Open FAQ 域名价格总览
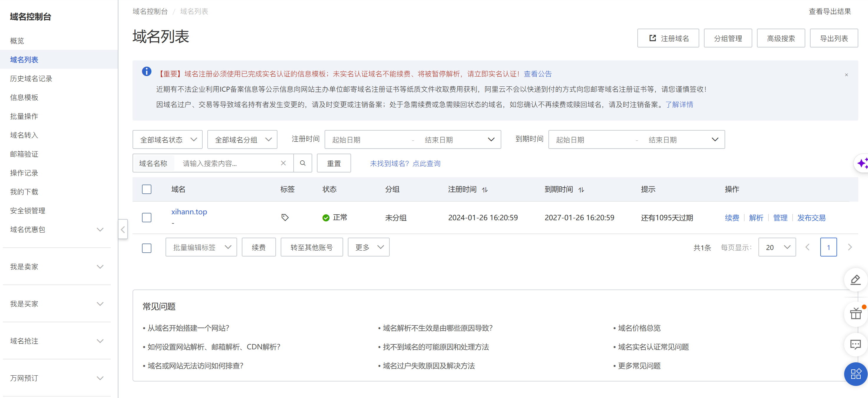The height and width of the screenshot is (398, 868). [x=639, y=328]
